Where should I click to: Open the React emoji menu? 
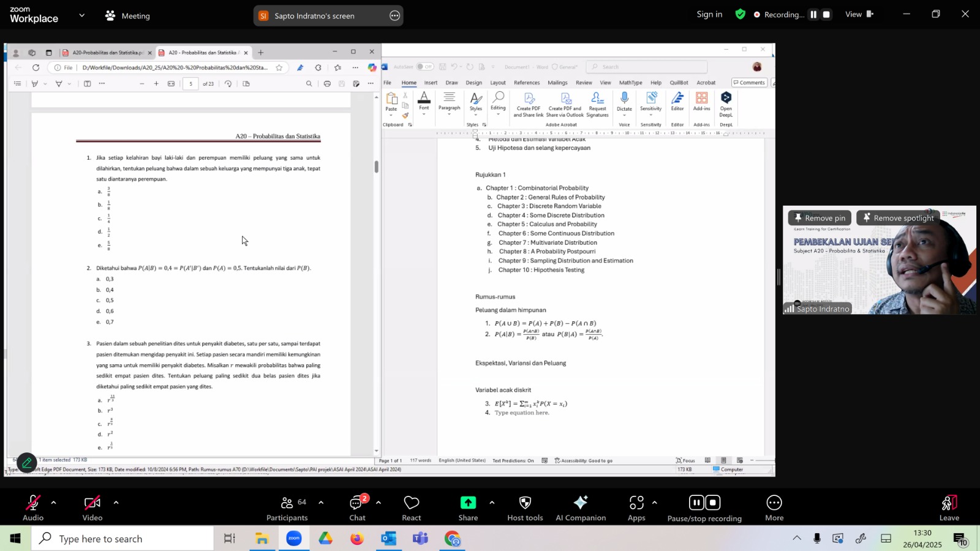pyautogui.click(x=411, y=508)
